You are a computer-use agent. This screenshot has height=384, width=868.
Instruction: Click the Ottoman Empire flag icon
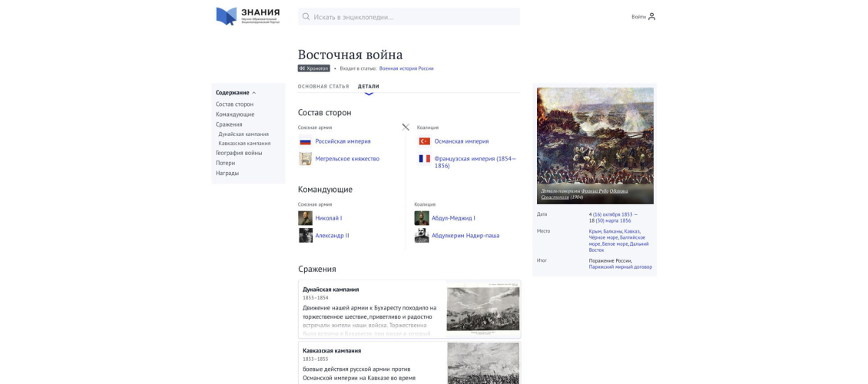pyautogui.click(x=425, y=141)
